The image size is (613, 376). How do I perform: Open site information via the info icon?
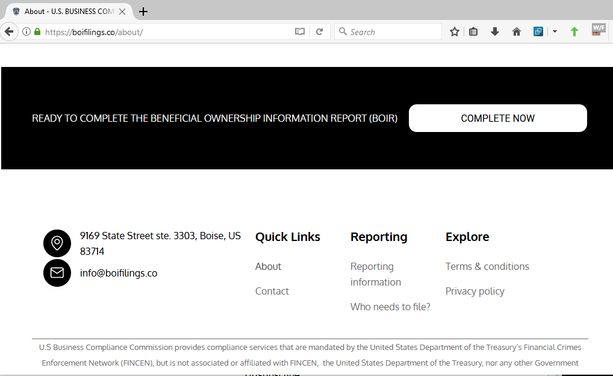point(26,32)
